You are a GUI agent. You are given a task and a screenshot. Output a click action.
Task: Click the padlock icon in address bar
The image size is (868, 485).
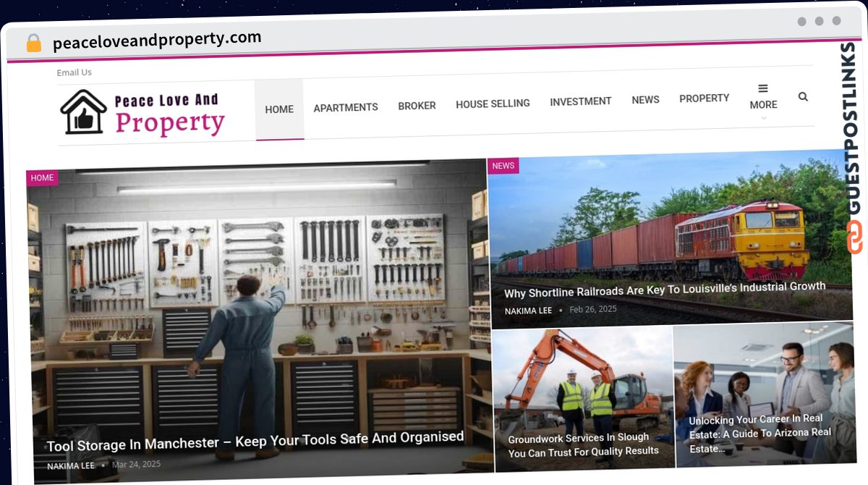[34, 43]
